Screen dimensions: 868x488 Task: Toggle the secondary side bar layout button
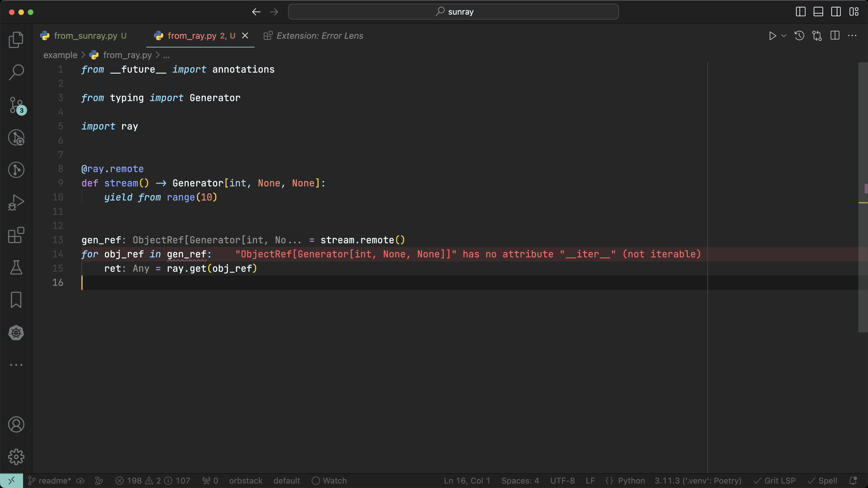point(836,12)
